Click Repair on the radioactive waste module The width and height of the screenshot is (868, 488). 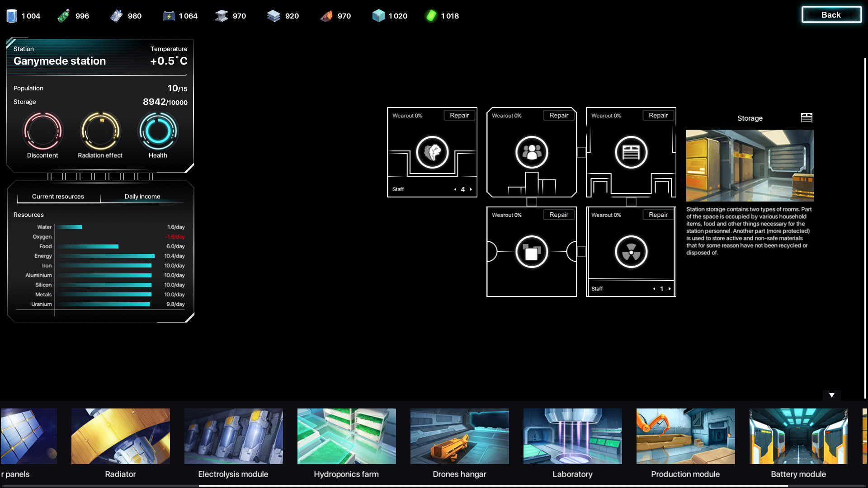tap(658, 215)
